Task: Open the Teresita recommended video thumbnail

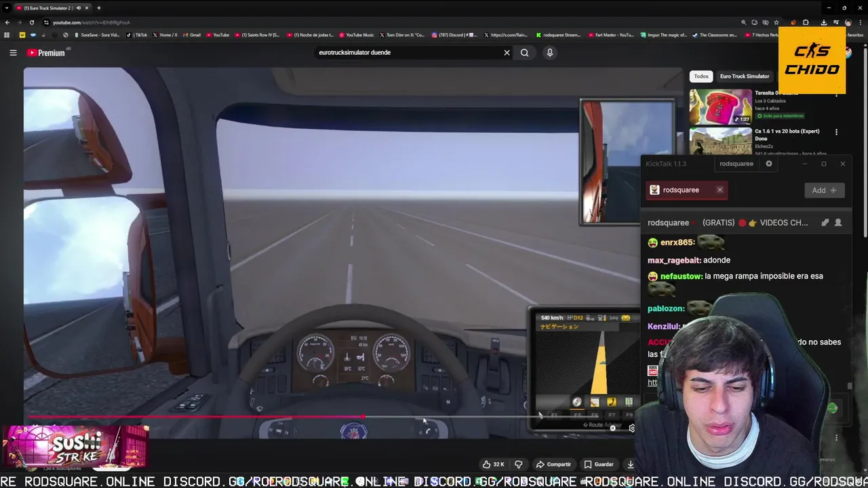Action: (720, 107)
